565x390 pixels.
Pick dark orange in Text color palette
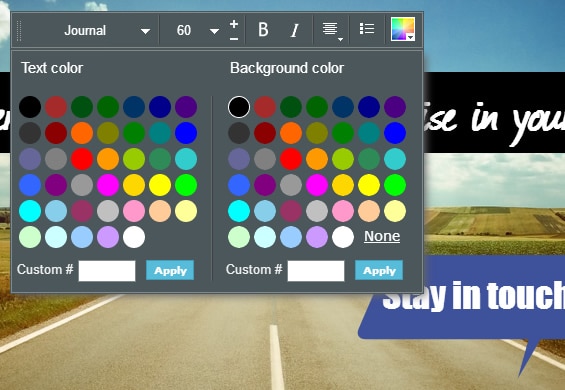tap(82, 133)
